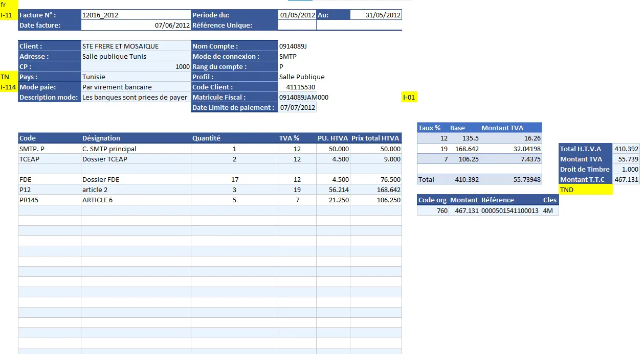Click the period end date 31/05/2012
The width and height of the screenshot is (644, 354).
(376, 15)
